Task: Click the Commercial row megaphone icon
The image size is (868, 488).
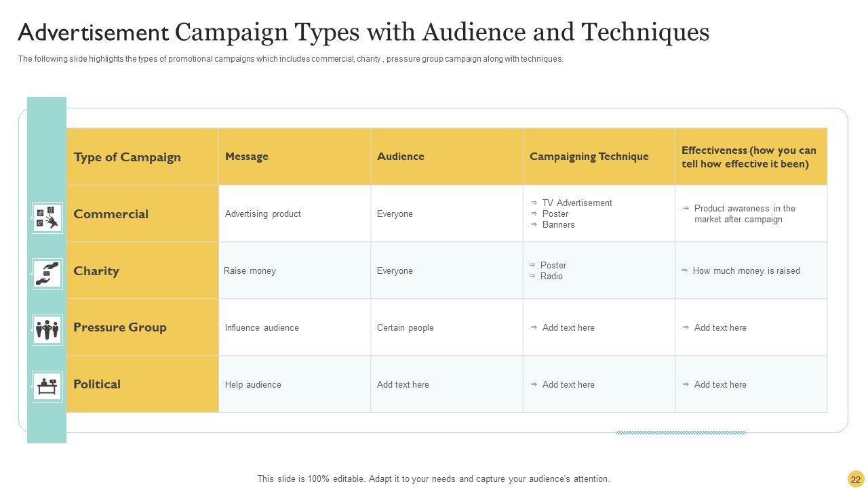Action: 47,218
